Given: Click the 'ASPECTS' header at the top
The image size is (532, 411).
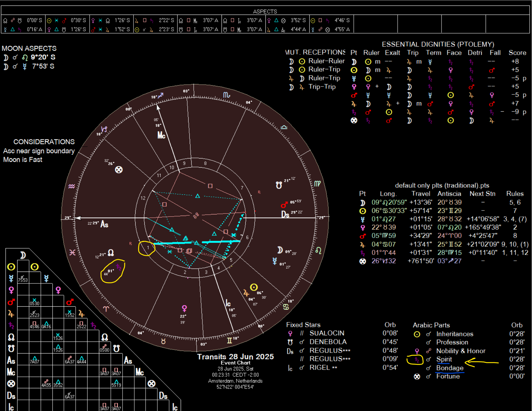Looking at the screenshot, I should [265, 11].
